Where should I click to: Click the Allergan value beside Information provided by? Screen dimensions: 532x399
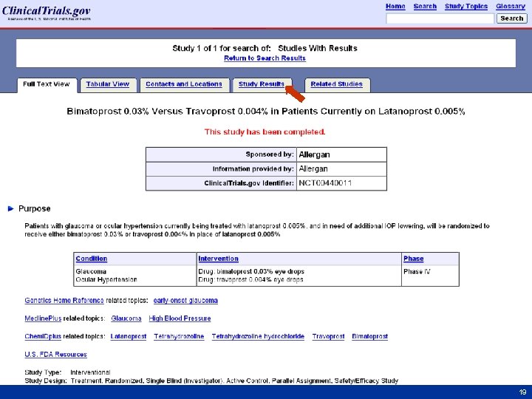pos(313,169)
